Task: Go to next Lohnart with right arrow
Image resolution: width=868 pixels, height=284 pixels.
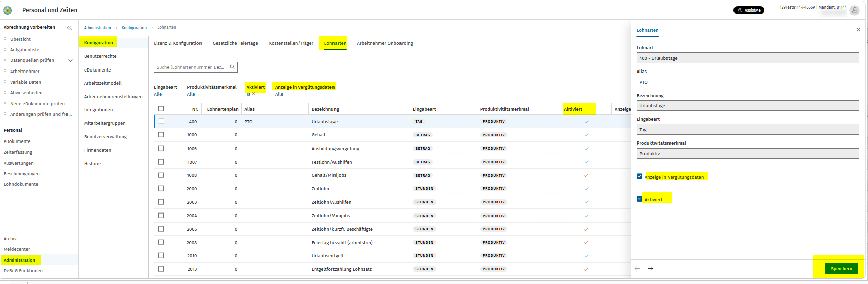Action: pyautogui.click(x=650, y=269)
